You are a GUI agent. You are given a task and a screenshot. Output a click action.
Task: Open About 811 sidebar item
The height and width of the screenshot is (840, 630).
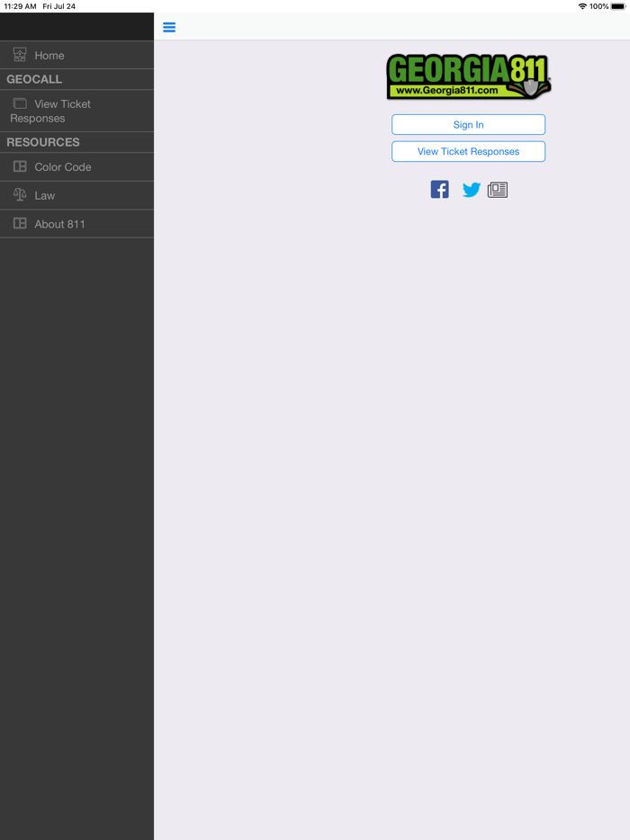click(76, 224)
